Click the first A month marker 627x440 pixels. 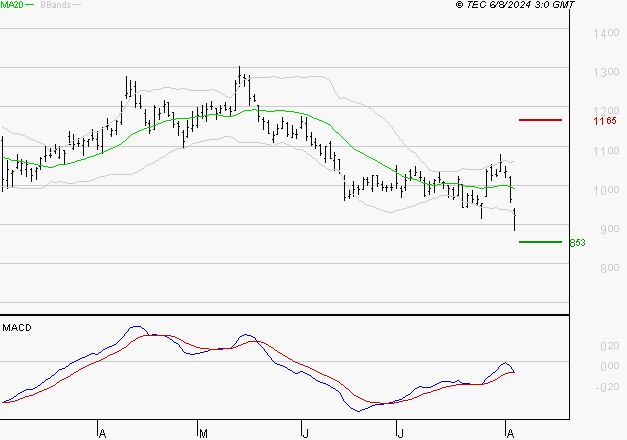click(x=102, y=434)
